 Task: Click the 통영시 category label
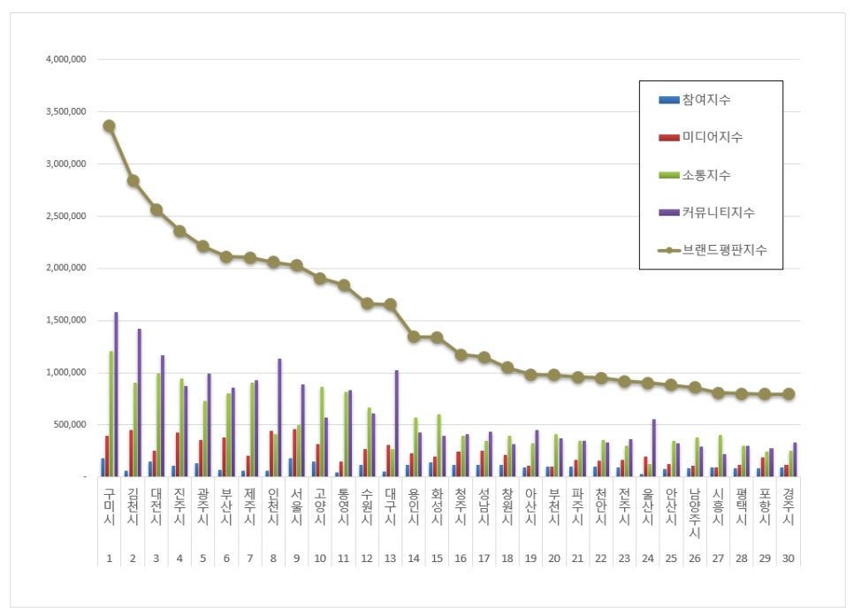[x=344, y=506]
